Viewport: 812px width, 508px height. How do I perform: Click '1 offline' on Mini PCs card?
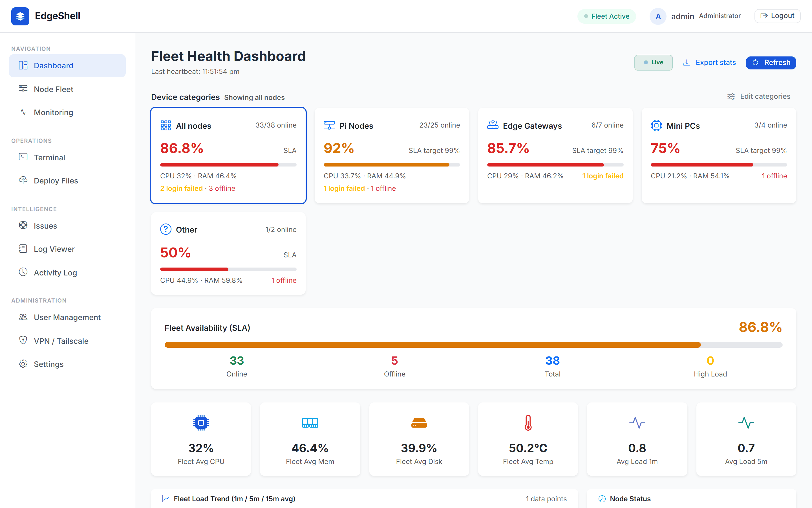774,176
